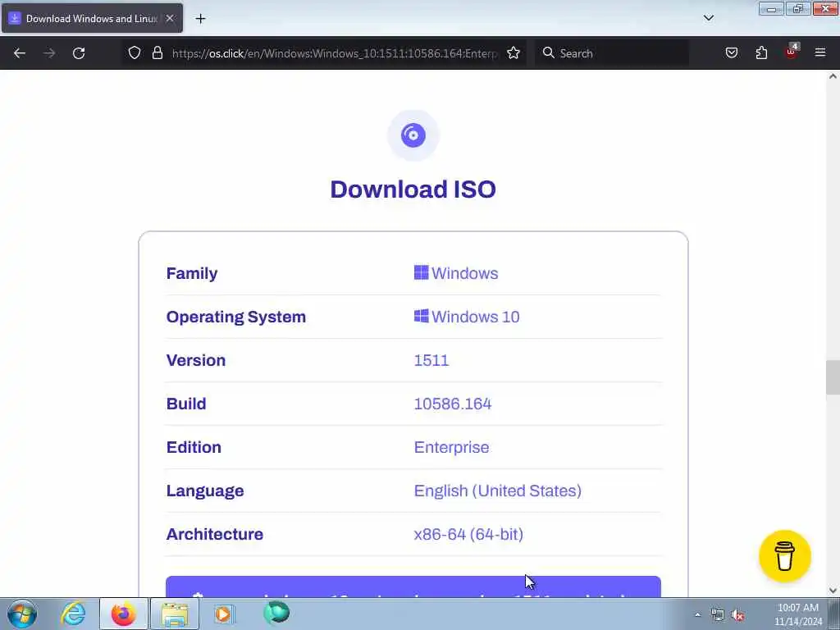Bookmark this page with the star
Screen dimensions: 840x630
tap(514, 53)
